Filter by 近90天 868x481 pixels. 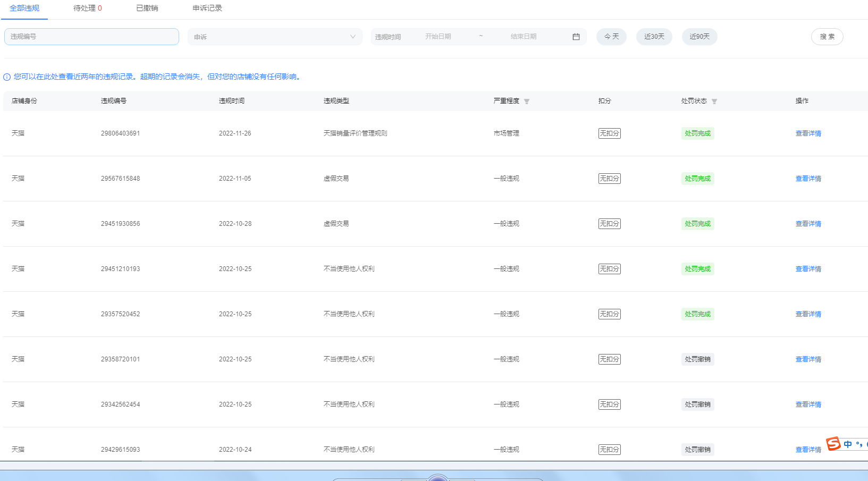coord(700,37)
